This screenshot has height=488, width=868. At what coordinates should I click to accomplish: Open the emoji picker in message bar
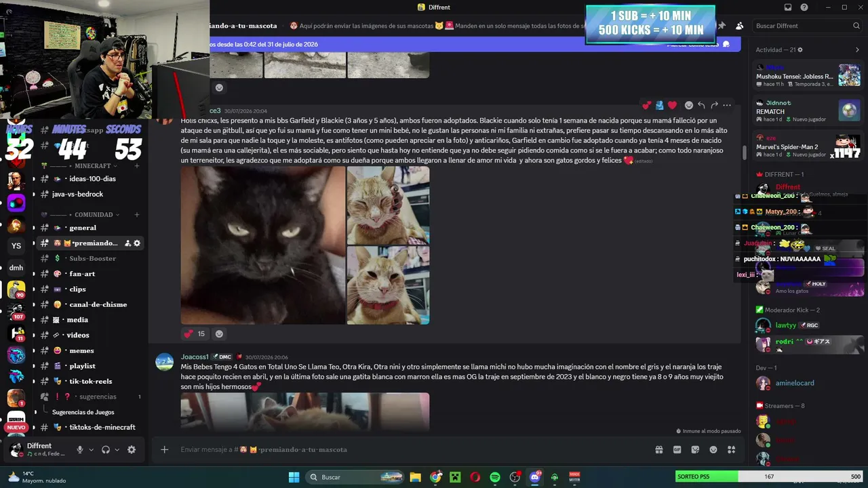click(x=713, y=449)
